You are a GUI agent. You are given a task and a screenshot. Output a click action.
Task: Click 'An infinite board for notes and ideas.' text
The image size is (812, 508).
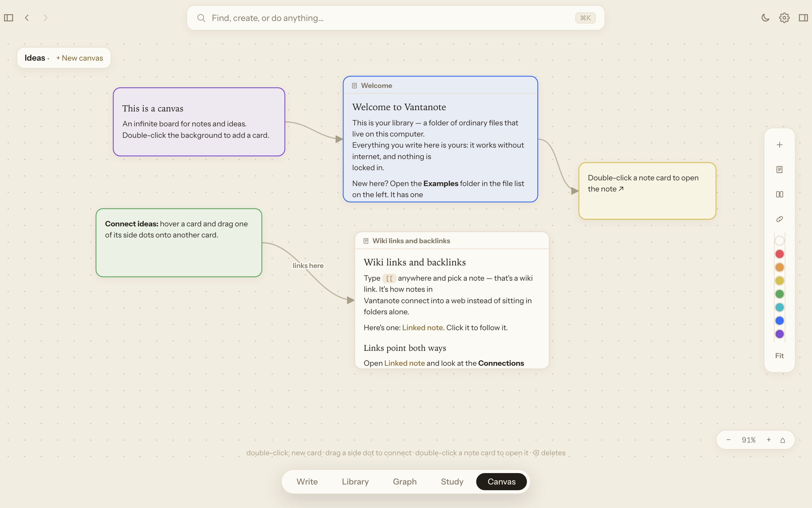coord(185,124)
